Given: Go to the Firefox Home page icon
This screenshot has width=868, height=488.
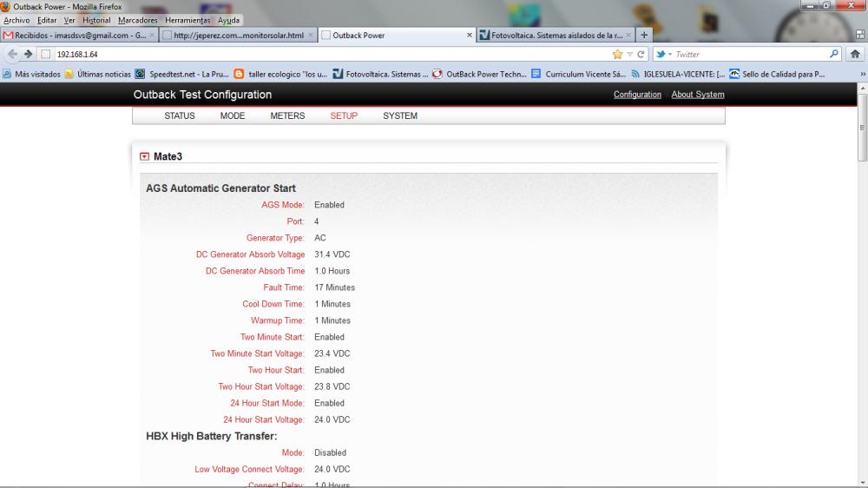Looking at the screenshot, I should pos(855,55).
